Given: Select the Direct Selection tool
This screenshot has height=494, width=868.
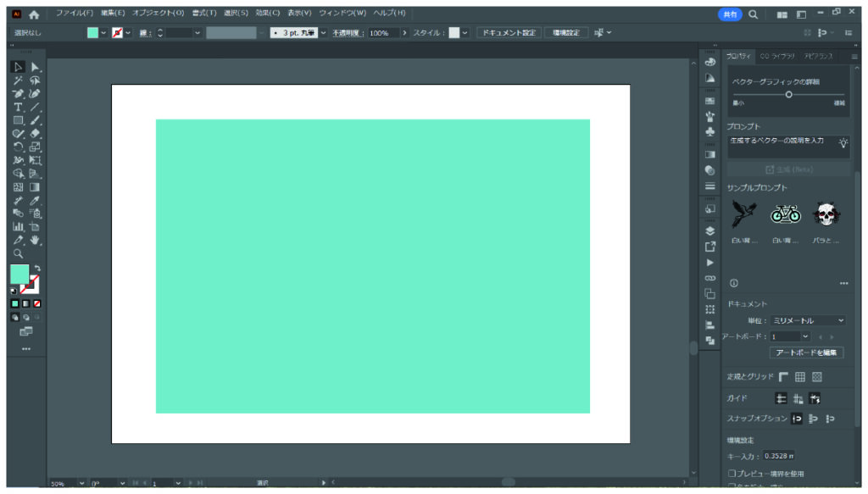Looking at the screenshot, I should click(35, 67).
